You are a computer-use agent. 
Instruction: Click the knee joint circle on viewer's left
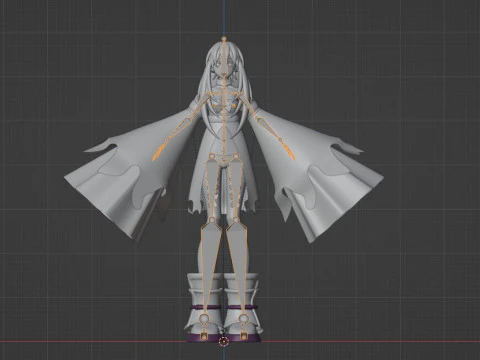pos(211,220)
